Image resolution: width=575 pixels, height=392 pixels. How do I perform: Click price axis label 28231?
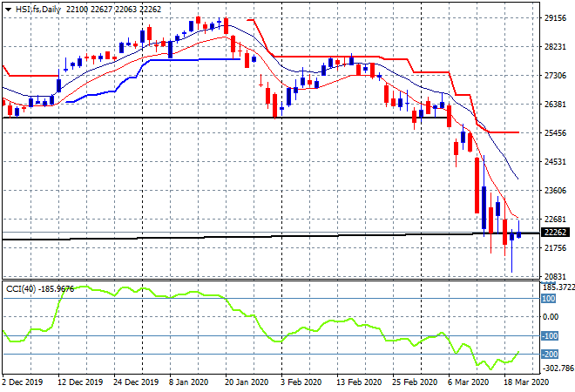(555, 46)
